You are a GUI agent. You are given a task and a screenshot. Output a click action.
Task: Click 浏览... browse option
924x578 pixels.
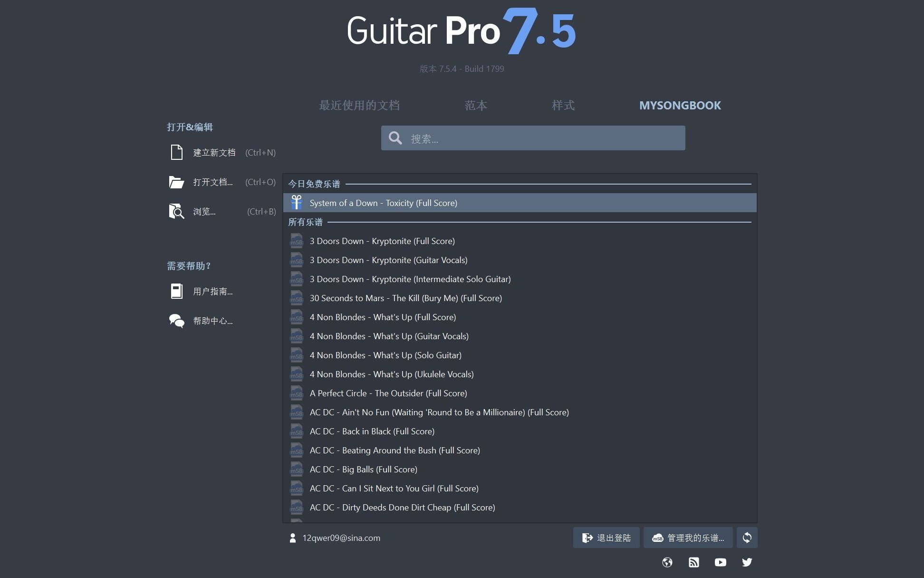click(222, 211)
